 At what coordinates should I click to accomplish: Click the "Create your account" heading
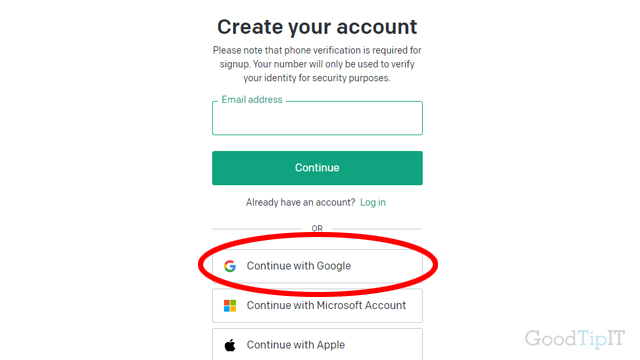pos(317,27)
